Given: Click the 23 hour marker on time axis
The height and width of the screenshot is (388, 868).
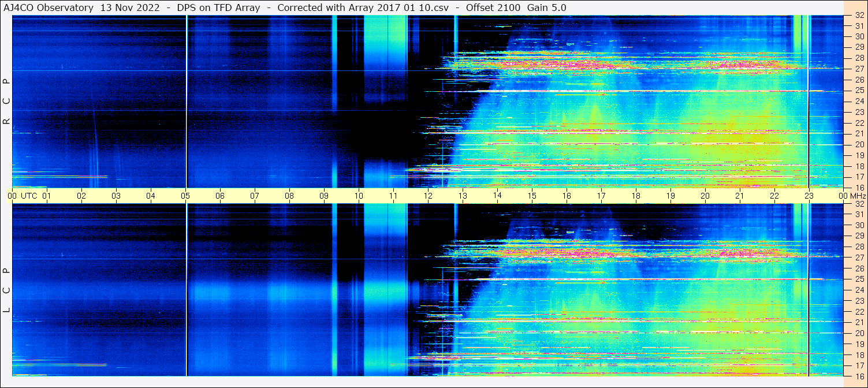Looking at the screenshot, I should pyautogui.click(x=809, y=196).
